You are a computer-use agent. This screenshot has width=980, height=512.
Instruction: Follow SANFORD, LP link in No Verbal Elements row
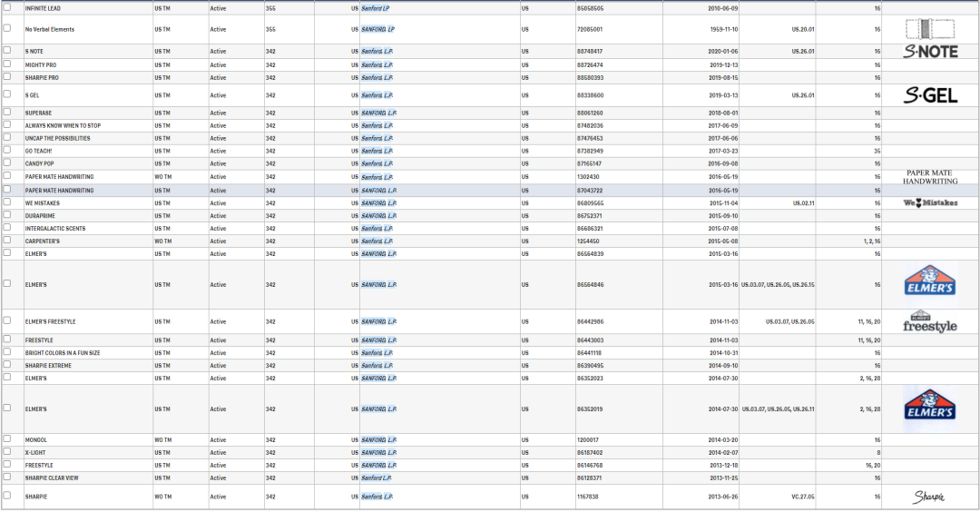[377, 29]
